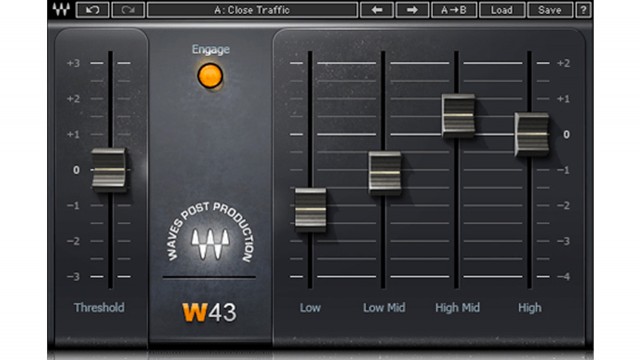Click the W43 plugin name text
Image resolution: width=640 pixels, height=360 pixels.
(209, 313)
